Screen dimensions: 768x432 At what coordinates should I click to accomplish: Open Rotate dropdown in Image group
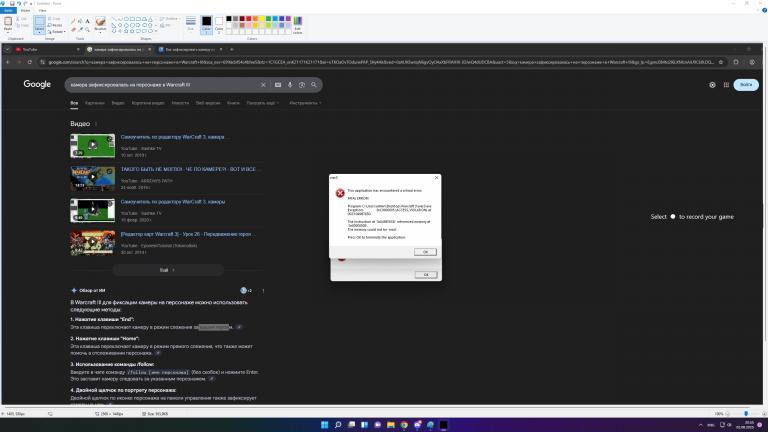pos(57,32)
